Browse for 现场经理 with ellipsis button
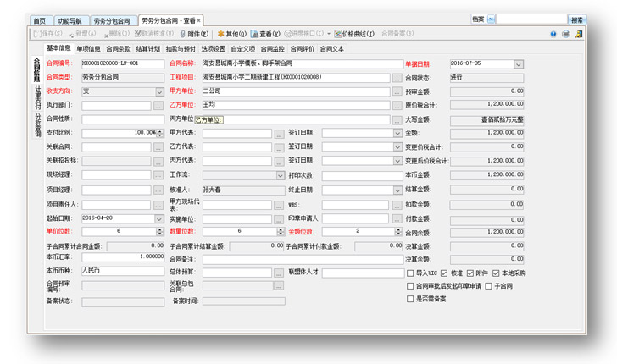617x364 pixels. click(158, 175)
